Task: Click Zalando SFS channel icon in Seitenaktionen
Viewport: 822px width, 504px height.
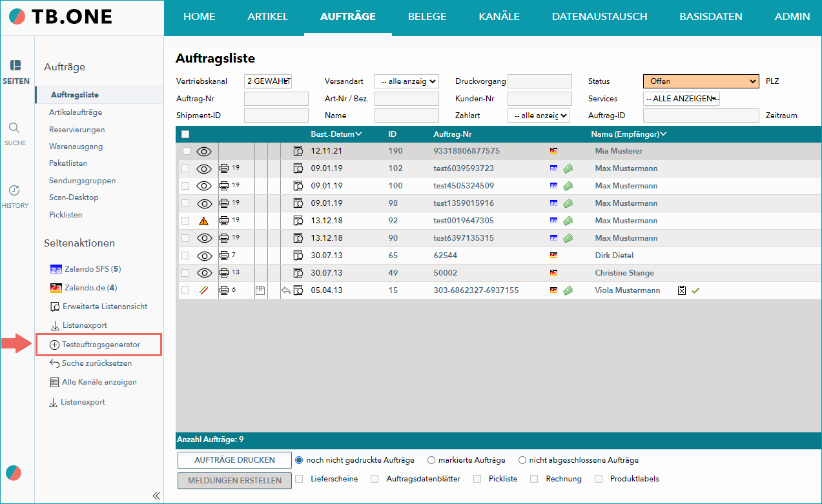Action: click(x=56, y=268)
